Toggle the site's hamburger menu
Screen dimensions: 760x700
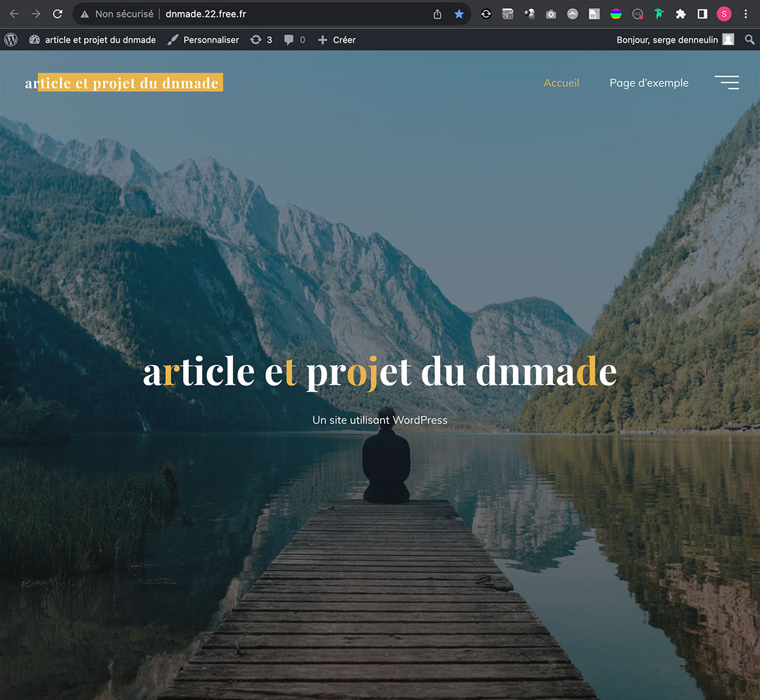(x=727, y=82)
